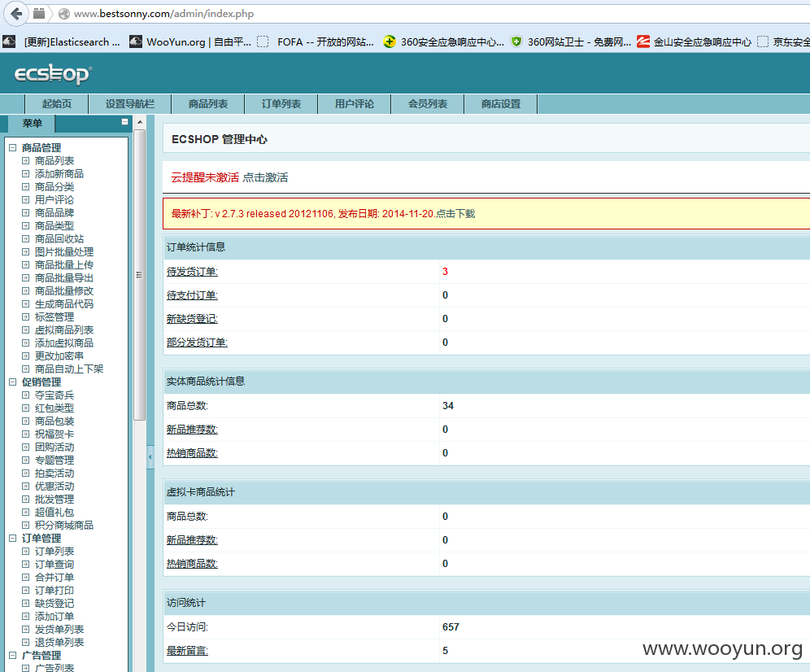Open the WooYun.org bookmark
Image resolution: width=810 pixels, height=672 pixels.
point(190,41)
